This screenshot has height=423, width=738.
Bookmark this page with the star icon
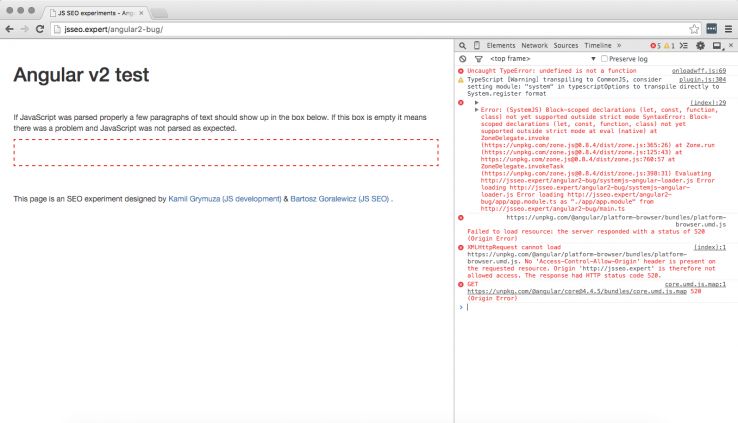[694, 29]
